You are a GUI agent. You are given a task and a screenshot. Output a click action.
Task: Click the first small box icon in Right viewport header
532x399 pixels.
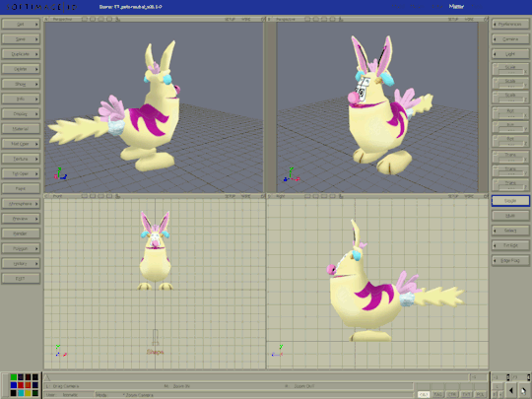(307, 196)
